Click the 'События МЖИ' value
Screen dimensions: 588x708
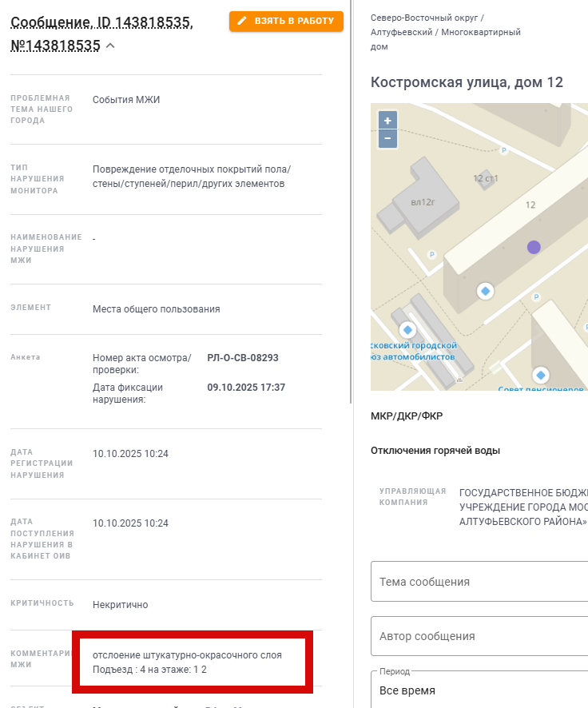[x=126, y=100]
